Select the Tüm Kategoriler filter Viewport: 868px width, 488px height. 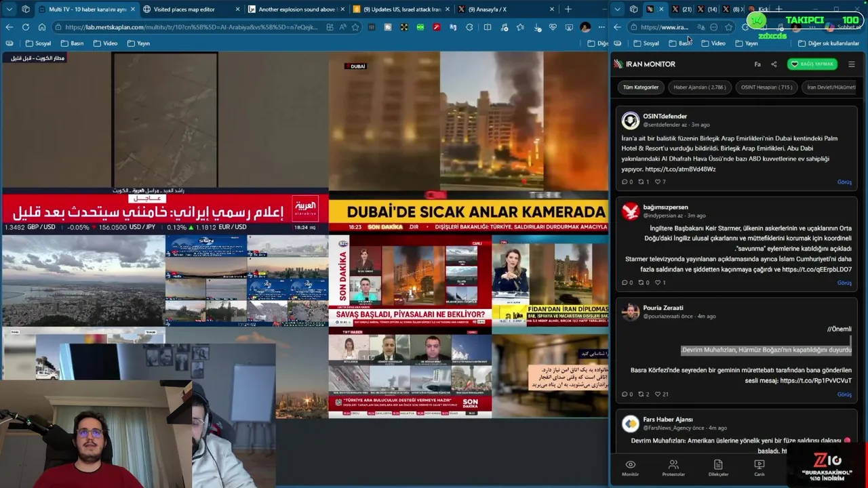click(x=641, y=87)
